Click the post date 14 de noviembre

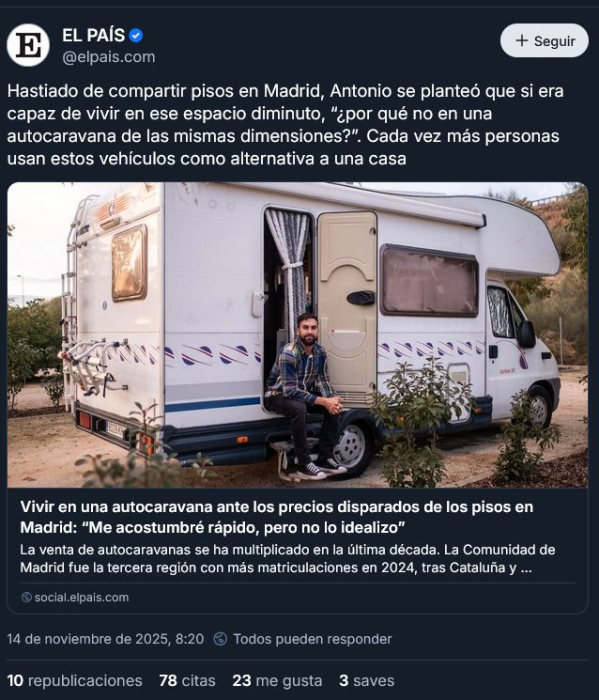click(105, 639)
